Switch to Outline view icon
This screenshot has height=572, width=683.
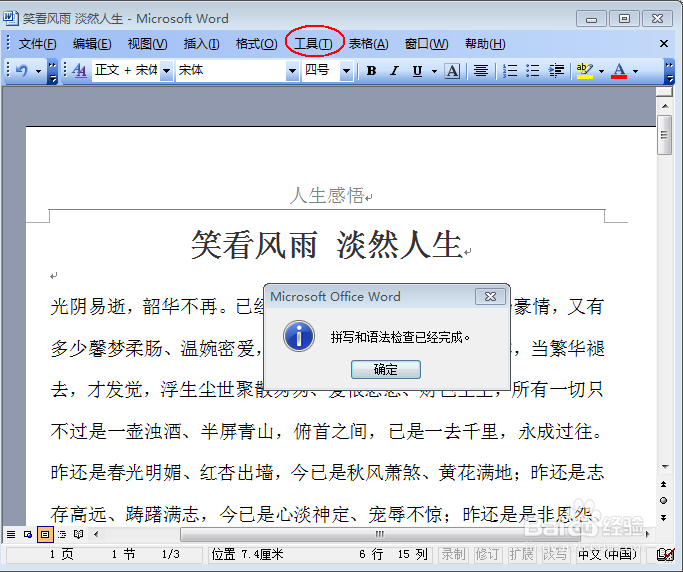tap(62, 534)
